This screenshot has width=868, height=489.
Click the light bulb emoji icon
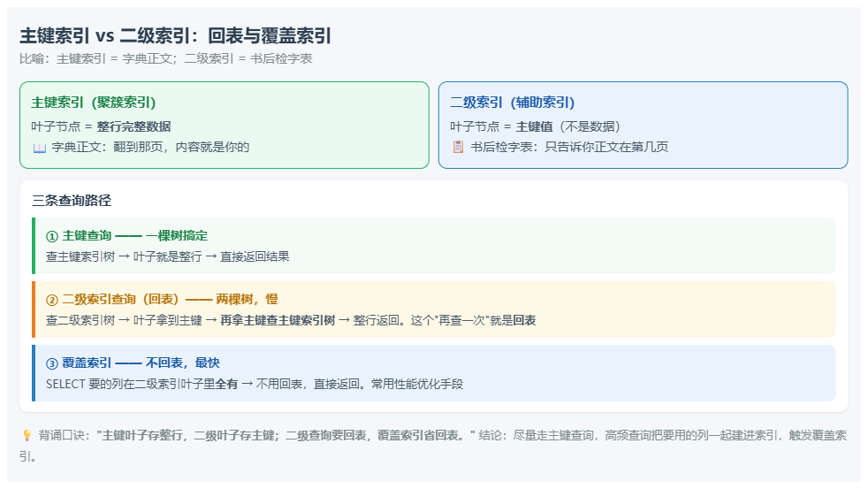coord(27,435)
